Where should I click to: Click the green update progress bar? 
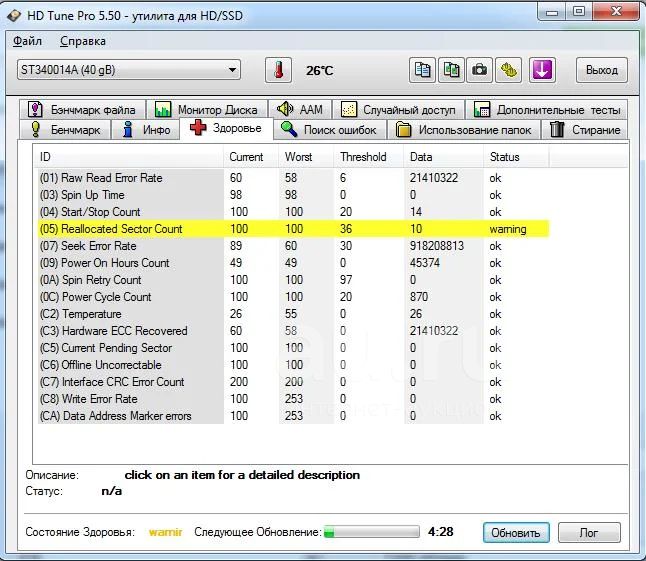click(370, 533)
